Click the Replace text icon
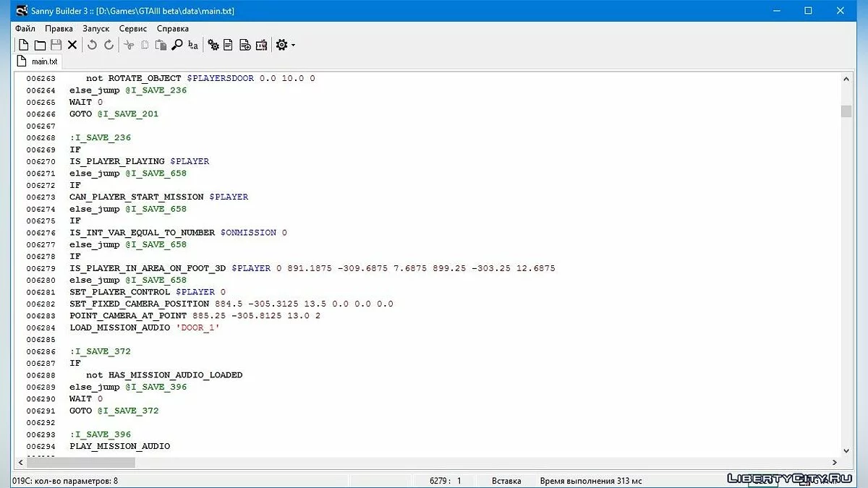The image size is (868, 488). (x=193, y=45)
